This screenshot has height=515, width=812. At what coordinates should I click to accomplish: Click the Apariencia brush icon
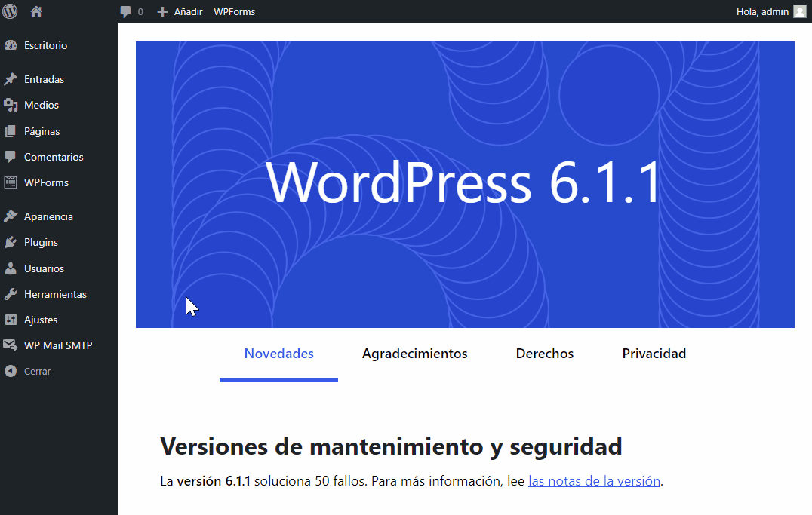11,216
